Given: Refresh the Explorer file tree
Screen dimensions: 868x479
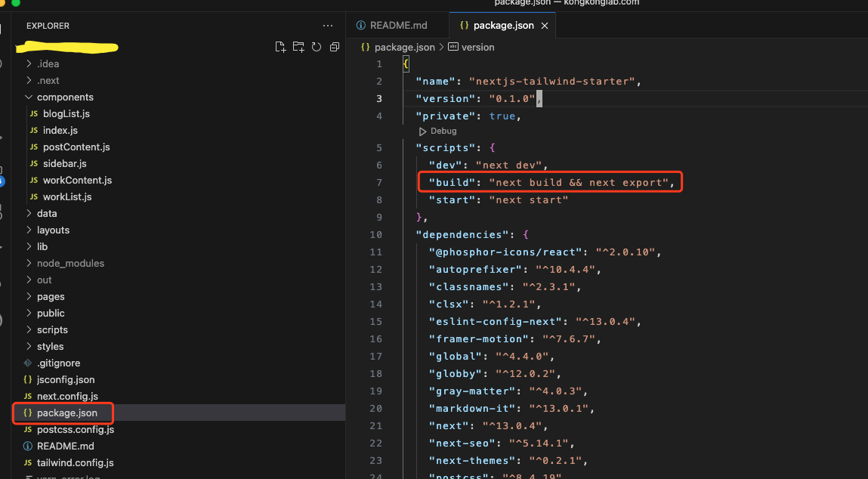Looking at the screenshot, I should pyautogui.click(x=316, y=47).
